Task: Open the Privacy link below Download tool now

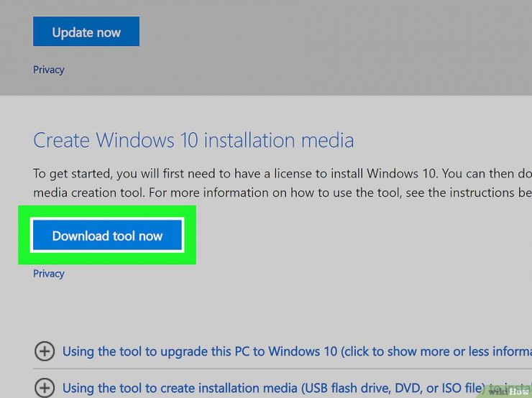Action: (48, 274)
